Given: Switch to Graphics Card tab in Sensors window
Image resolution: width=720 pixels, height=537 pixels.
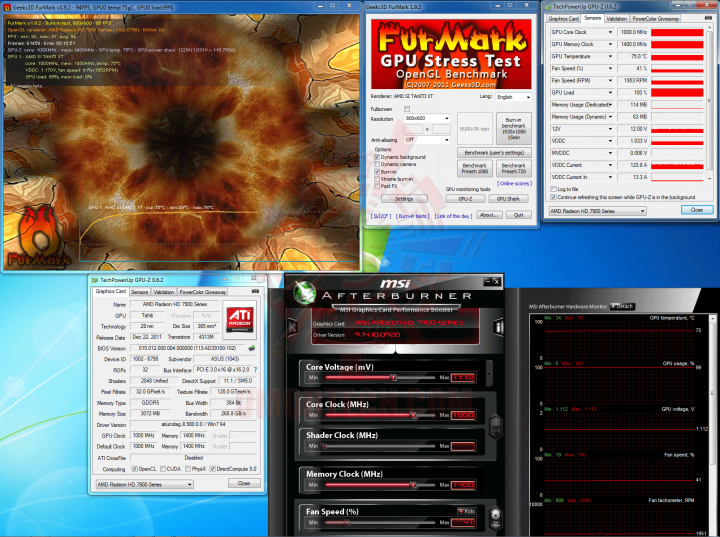Looking at the screenshot, I should 563,19.
